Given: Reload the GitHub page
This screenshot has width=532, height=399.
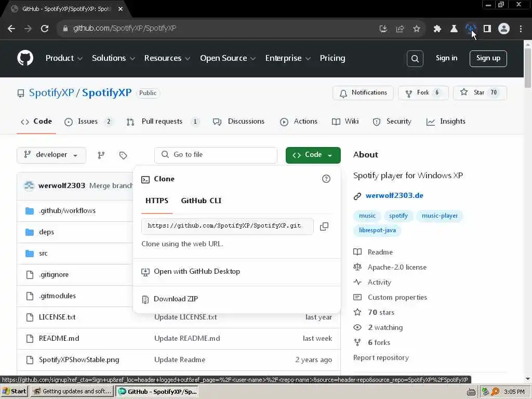Looking at the screenshot, I should (x=45, y=29).
